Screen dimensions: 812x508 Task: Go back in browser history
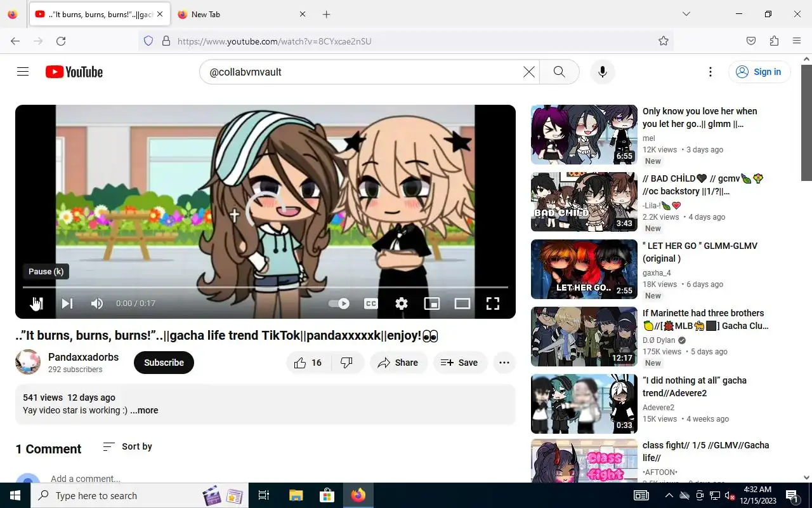(15, 41)
